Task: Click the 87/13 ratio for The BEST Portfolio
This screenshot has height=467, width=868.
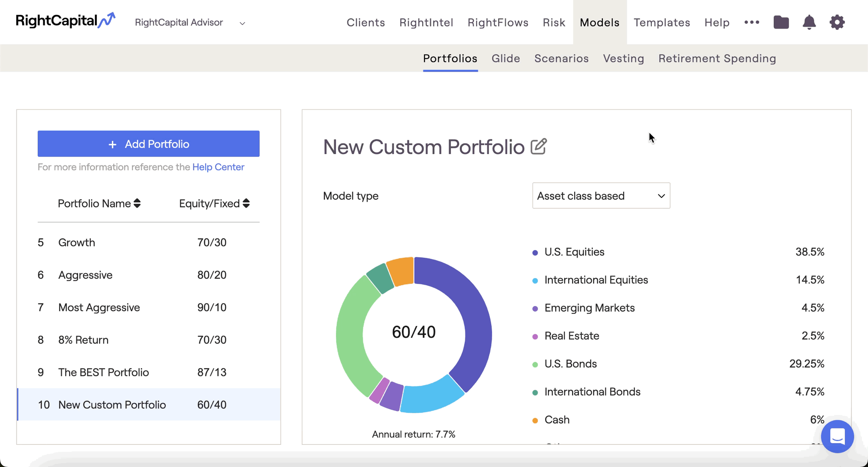Action: coord(212,372)
